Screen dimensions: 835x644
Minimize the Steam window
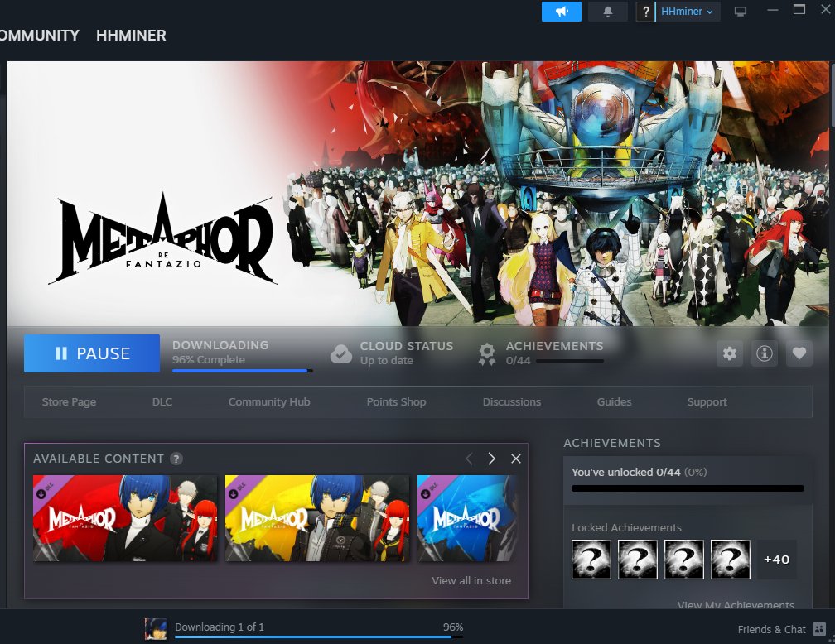click(x=773, y=10)
